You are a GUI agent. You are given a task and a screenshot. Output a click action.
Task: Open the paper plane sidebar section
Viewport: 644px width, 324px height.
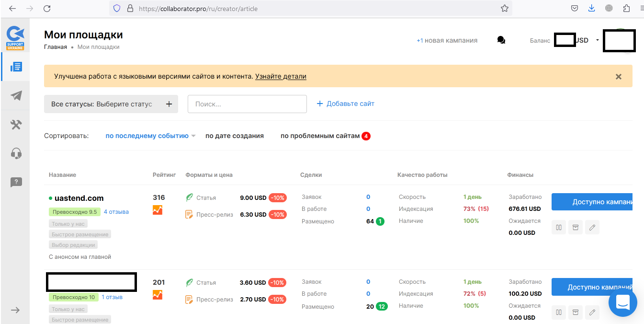pyautogui.click(x=16, y=96)
